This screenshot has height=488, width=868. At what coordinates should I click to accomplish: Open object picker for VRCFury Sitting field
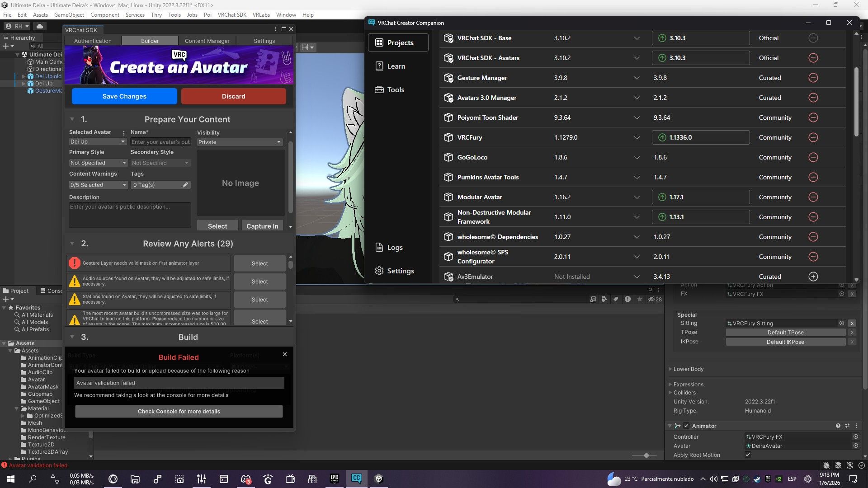842,324
